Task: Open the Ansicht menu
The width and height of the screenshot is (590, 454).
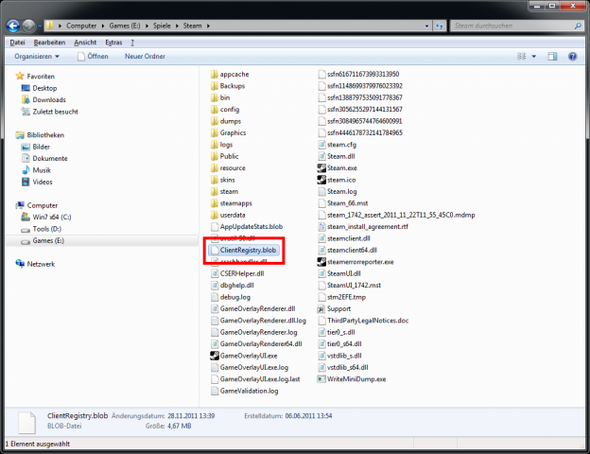Action: pos(85,43)
